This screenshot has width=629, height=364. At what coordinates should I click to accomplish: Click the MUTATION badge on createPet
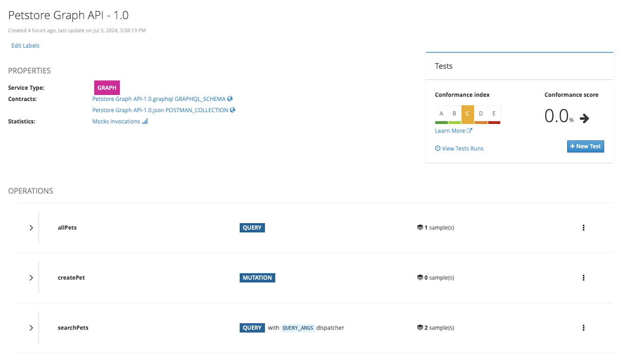[x=257, y=278]
